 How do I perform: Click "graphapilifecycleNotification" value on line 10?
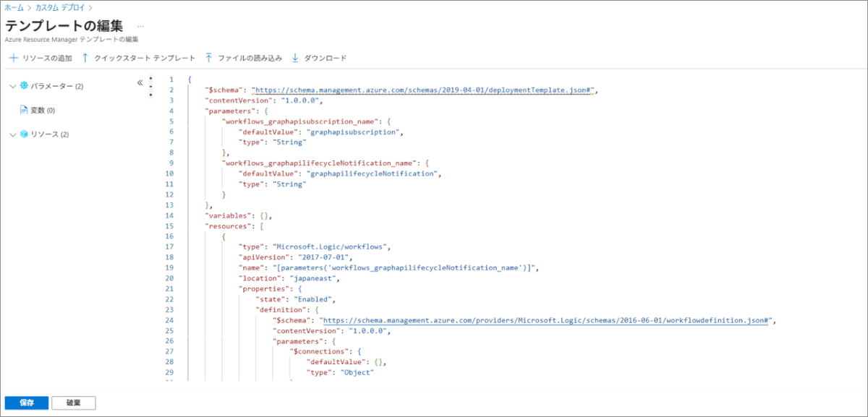click(x=373, y=174)
